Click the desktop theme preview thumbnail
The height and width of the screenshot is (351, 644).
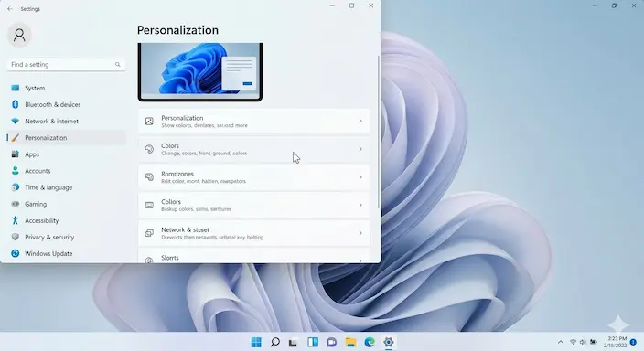[x=200, y=72]
